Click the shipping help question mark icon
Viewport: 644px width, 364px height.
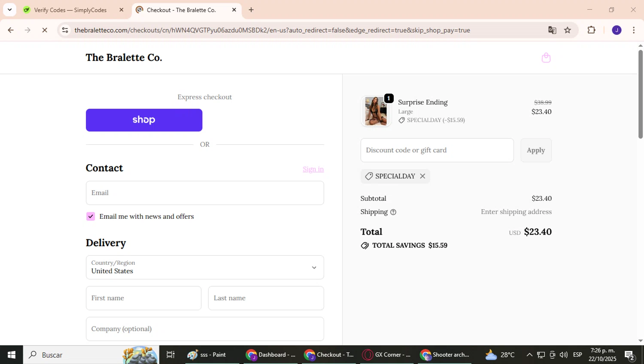pos(393,212)
